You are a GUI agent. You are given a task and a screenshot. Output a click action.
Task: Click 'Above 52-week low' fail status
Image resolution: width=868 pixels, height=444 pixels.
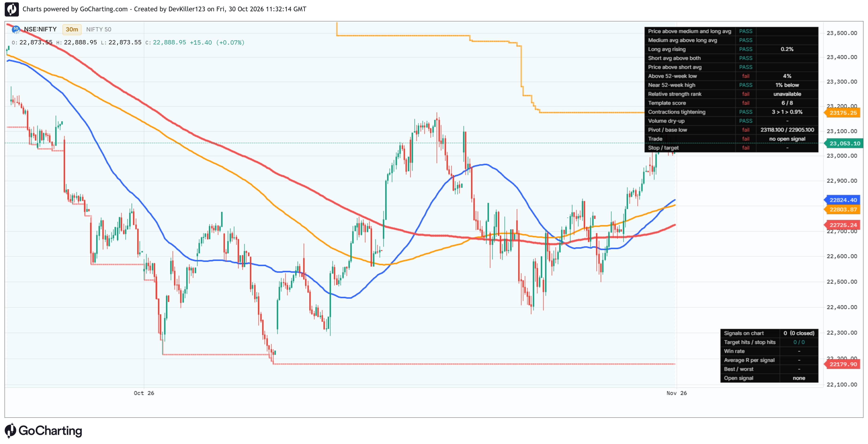[746, 76]
